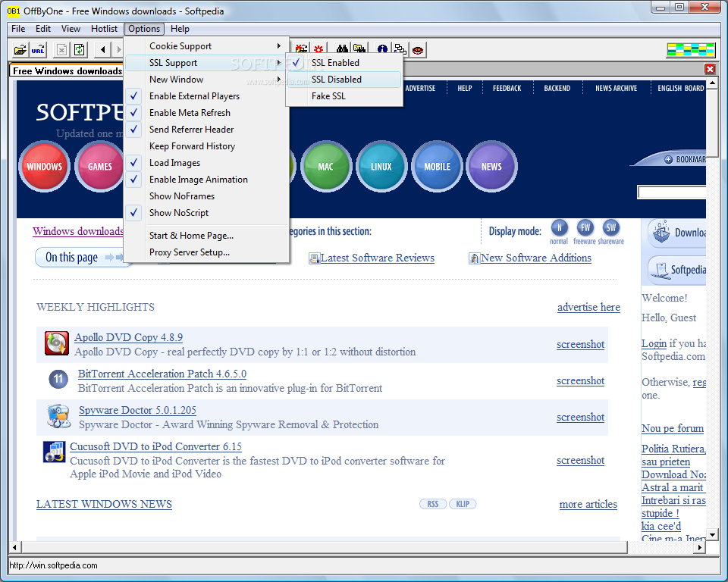Click the Find Next folder-binoculars icon
The image size is (728, 582).
pyautogui.click(x=359, y=49)
